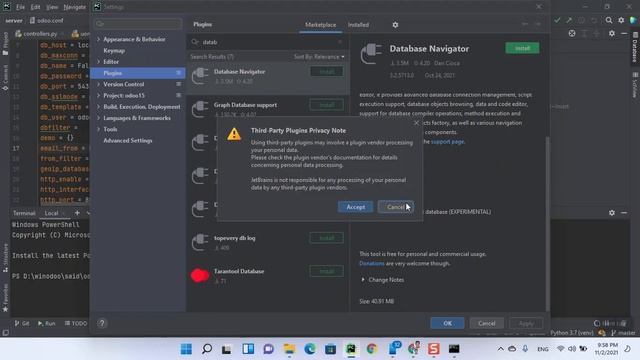Click Cancel at bottom of Settings dialog
Screen dimensions: 640x360
(487, 323)
